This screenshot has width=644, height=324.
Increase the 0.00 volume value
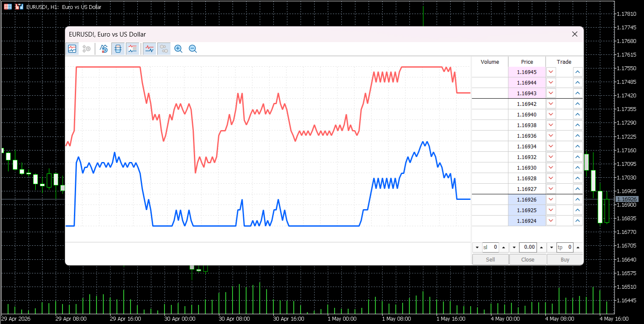(541, 247)
